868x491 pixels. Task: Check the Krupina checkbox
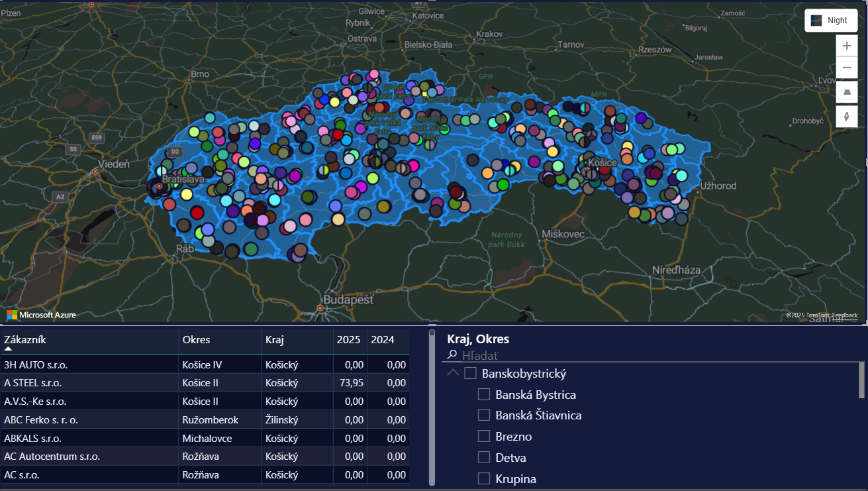[x=484, y=478]
